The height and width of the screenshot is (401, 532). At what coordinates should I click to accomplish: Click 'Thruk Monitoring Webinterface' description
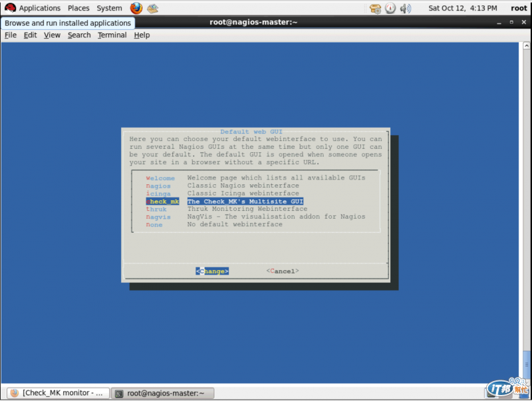pyautogui.click(x=247, y=209)
